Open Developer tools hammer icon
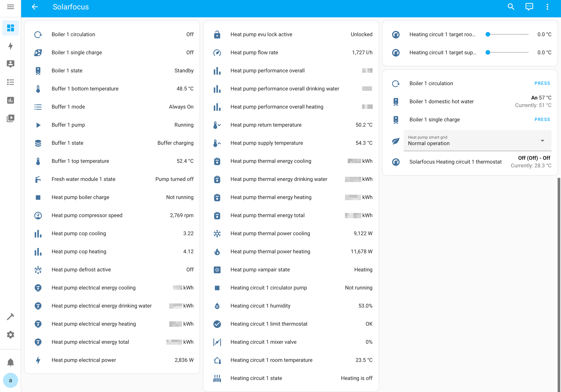 [11, 317]
